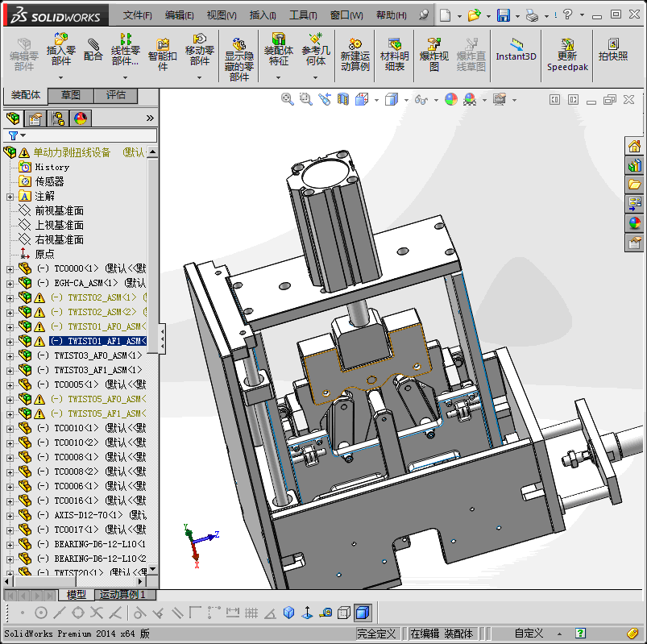
Task: Expand TWIST02_ASM<1> tree node
Action: coord(10,298)
